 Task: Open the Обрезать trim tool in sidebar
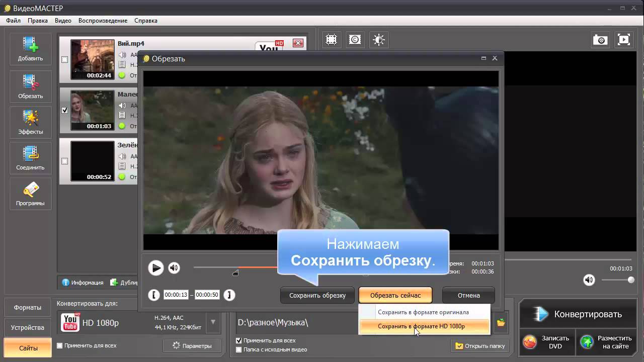pyautogui.click(x=30, y=86)
